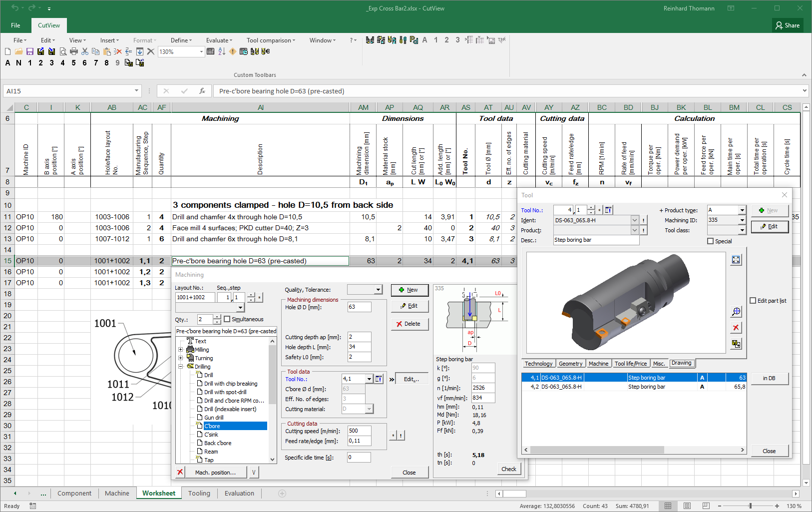Open the Product type dropdown
The height and width of the screenshot is (512, 812).
tap(742, 210)
